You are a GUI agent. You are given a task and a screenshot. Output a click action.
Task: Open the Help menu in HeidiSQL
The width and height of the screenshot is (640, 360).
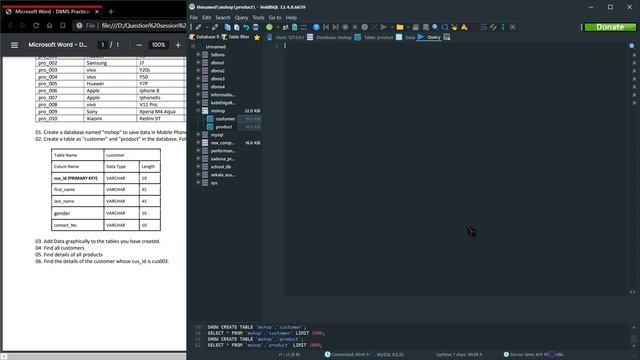tap(291, 18)
